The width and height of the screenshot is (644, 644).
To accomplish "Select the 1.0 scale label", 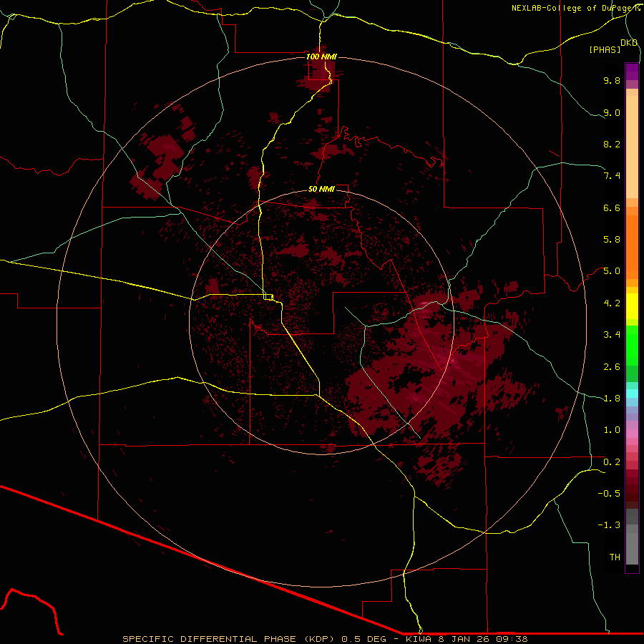I will [x=612, y=430].
